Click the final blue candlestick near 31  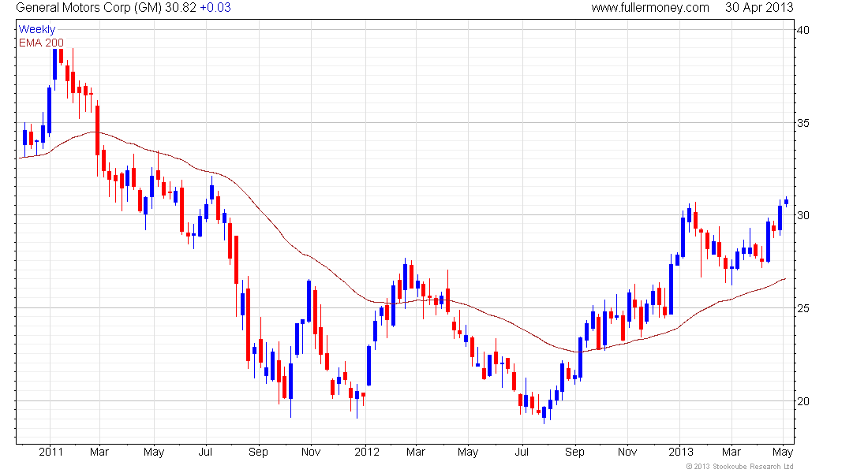(786, 202)
